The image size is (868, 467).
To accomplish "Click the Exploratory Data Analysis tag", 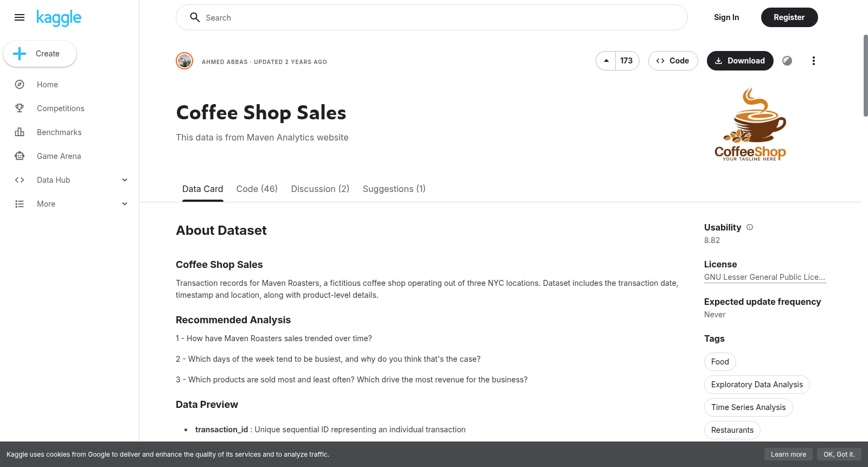I will [757, 385].
